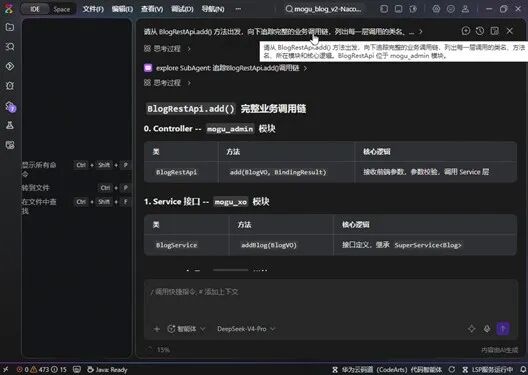
Task: Switch to the Space mode toggle
Action: [62, 9]
